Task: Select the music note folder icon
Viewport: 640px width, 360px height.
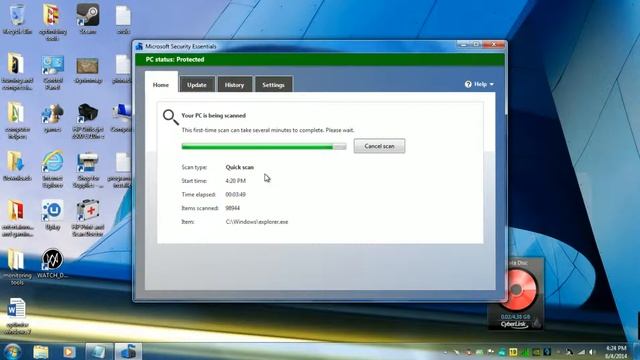Action: coord(17,121)
